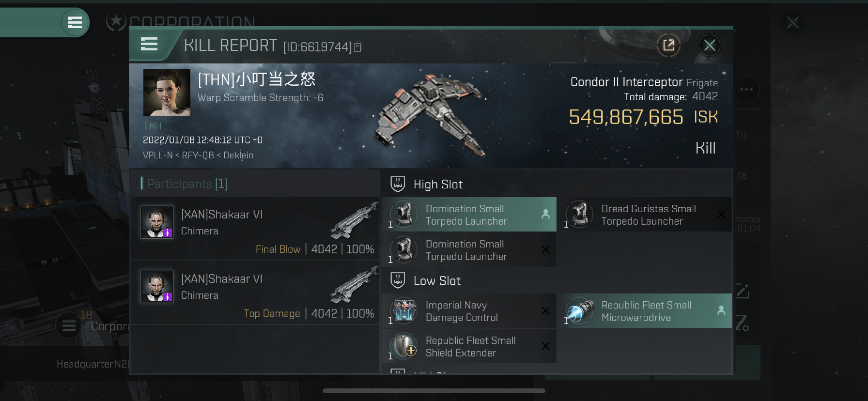View Shakaar VI Final Blow portrait
868x401 pixels.
(x=156, y=222)
